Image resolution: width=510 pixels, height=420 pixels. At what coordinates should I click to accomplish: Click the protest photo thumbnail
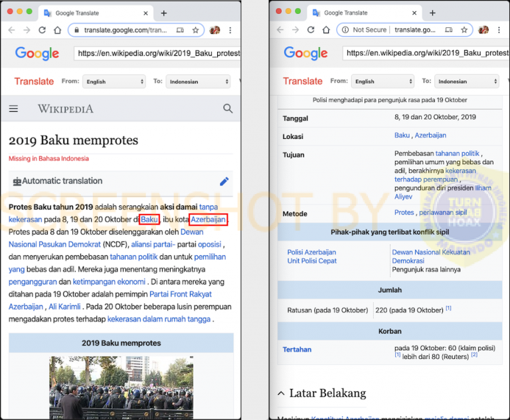[121, 387]
